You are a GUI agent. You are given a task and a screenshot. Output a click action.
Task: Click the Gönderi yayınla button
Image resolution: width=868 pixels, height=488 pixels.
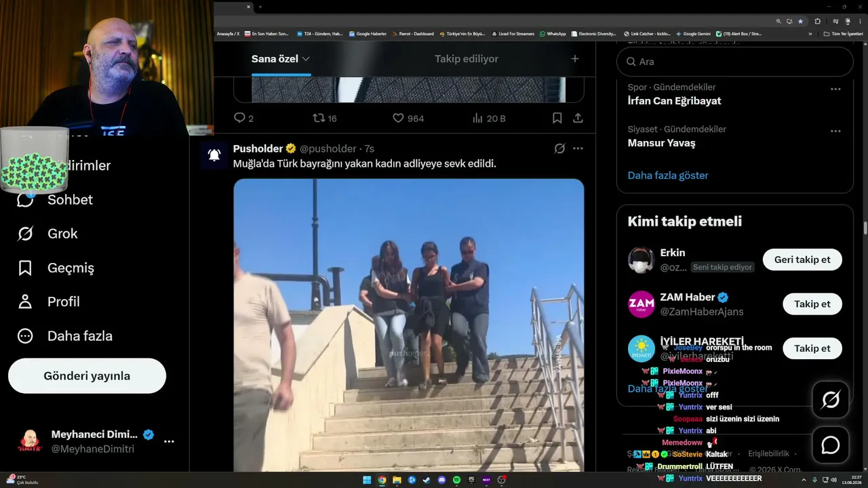(87, 376)
